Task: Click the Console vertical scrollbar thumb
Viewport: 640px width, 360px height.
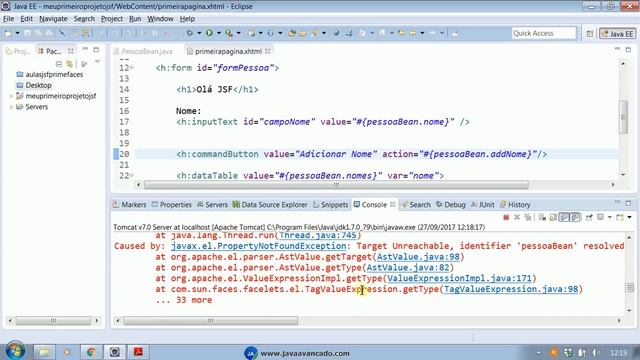Action: coord(629,288)
